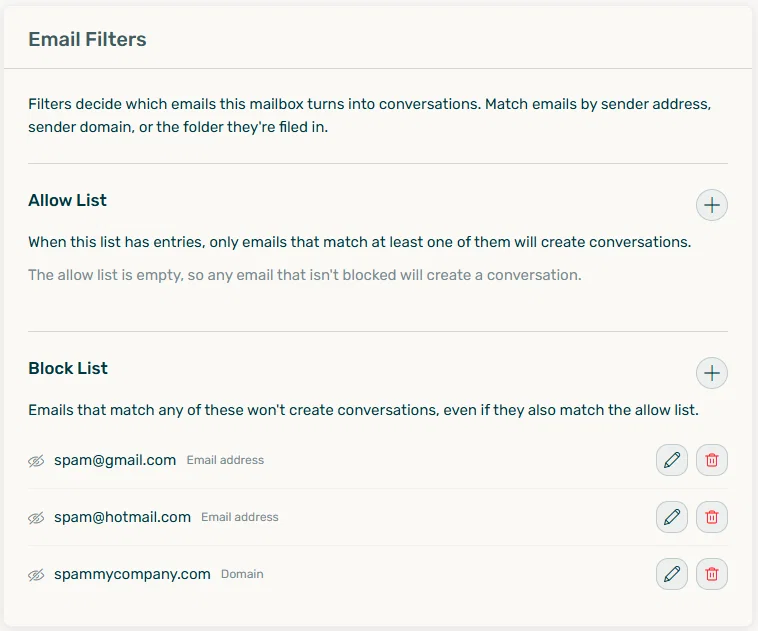This screenshot has width=758, height=631.
Task: Click the blocked icon beside spammycompany.com
Action: (36, 575)
